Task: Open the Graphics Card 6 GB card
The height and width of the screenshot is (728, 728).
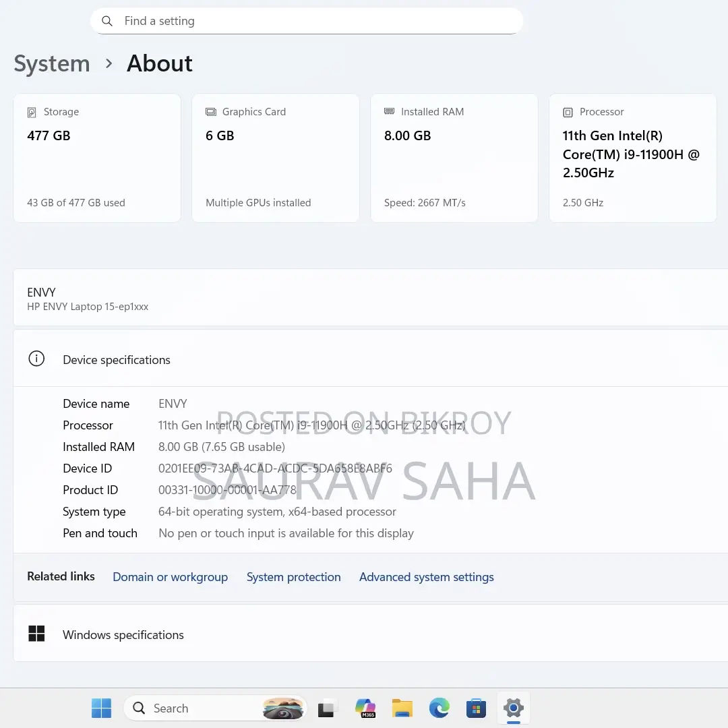Action: (x=276, y=158)
